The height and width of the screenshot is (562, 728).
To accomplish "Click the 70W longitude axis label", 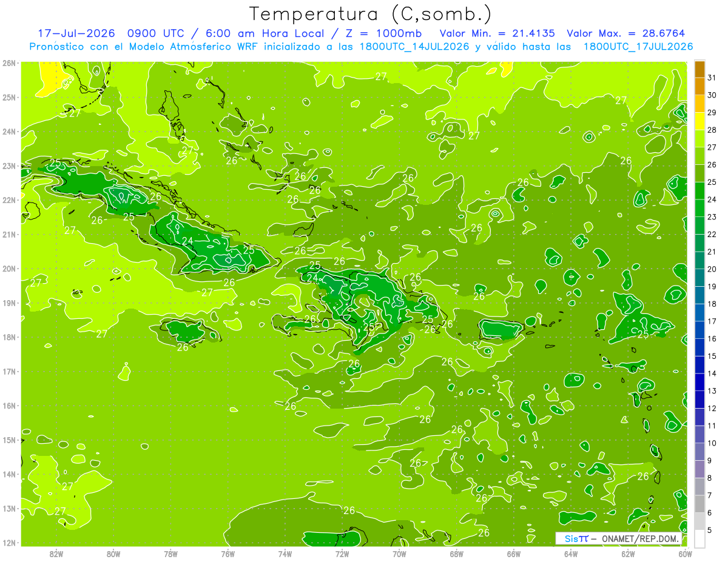I will pos(399,554).
